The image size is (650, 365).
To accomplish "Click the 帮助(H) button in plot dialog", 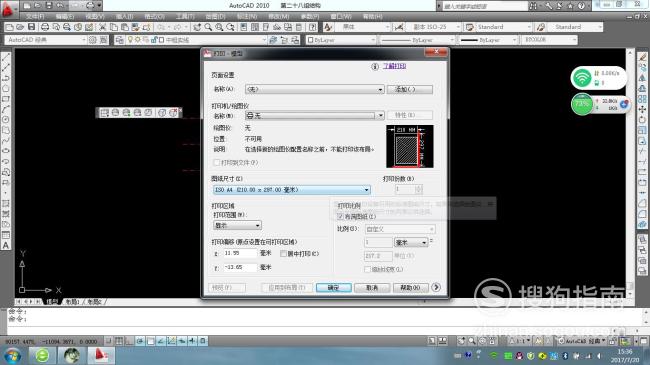I will [x=410, y=287].
